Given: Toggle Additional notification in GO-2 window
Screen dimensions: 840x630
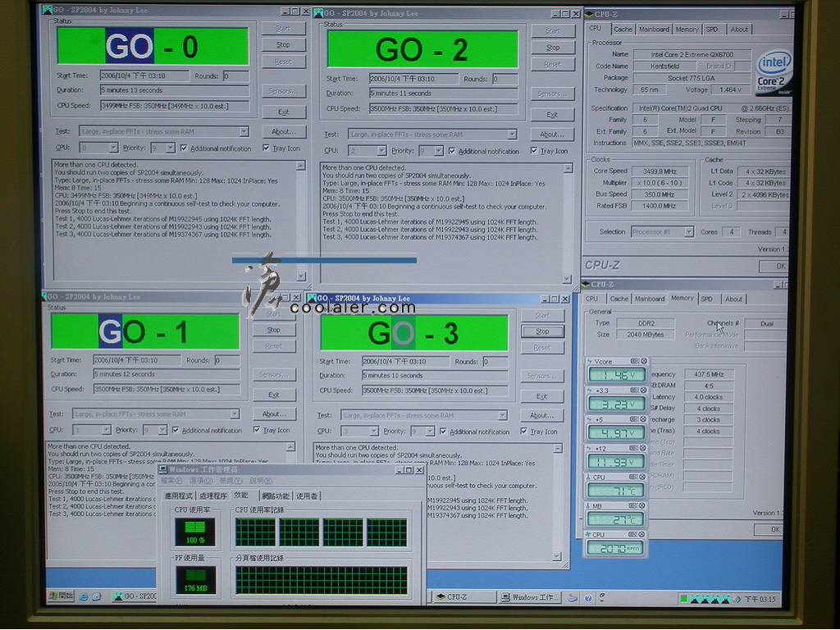Looking at the screenshot, I should pos(452,151).
